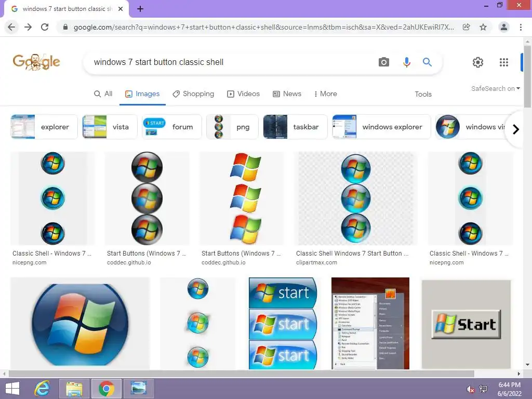532x399 pixels.
Task: Switch to the News tab
Action: pos(287,94)
